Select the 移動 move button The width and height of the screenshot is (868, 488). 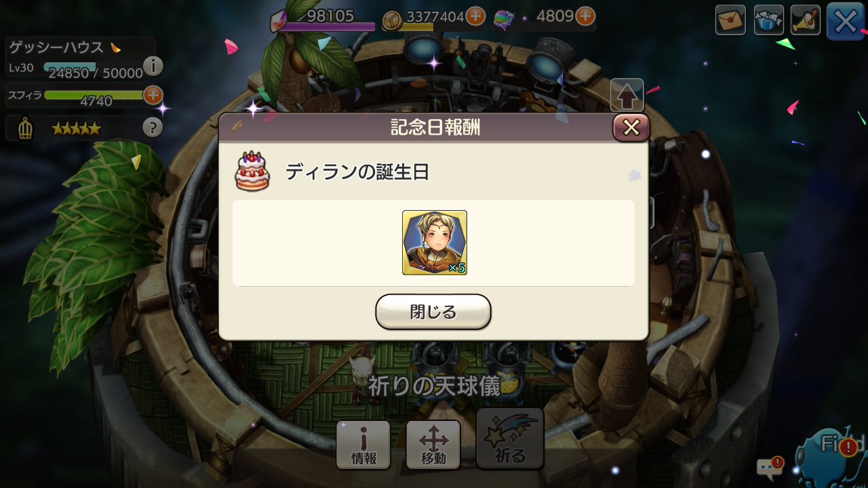[x=433, y=445]
